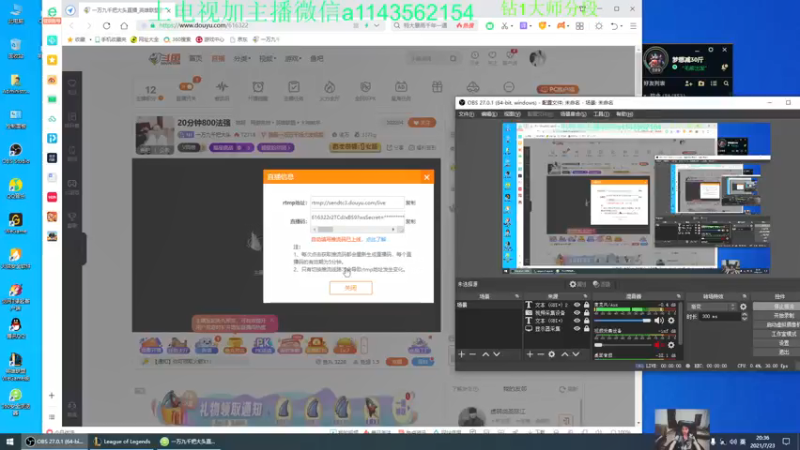Open the 帮助(H) menu in OBS
Screen dimensions: 800x450
coord(624,114)
